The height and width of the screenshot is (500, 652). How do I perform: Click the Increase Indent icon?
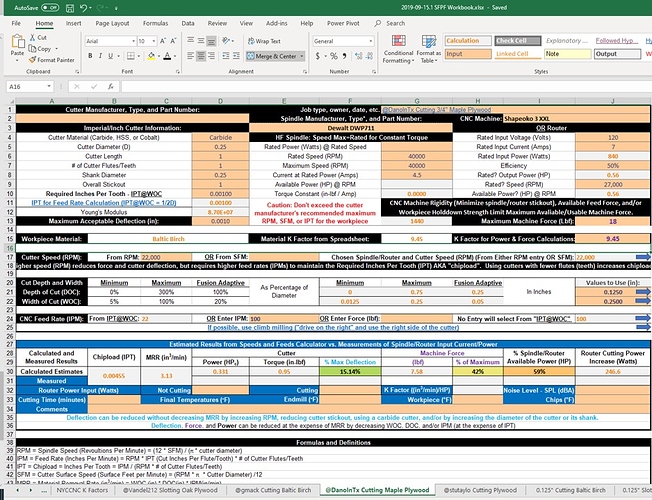236,56
